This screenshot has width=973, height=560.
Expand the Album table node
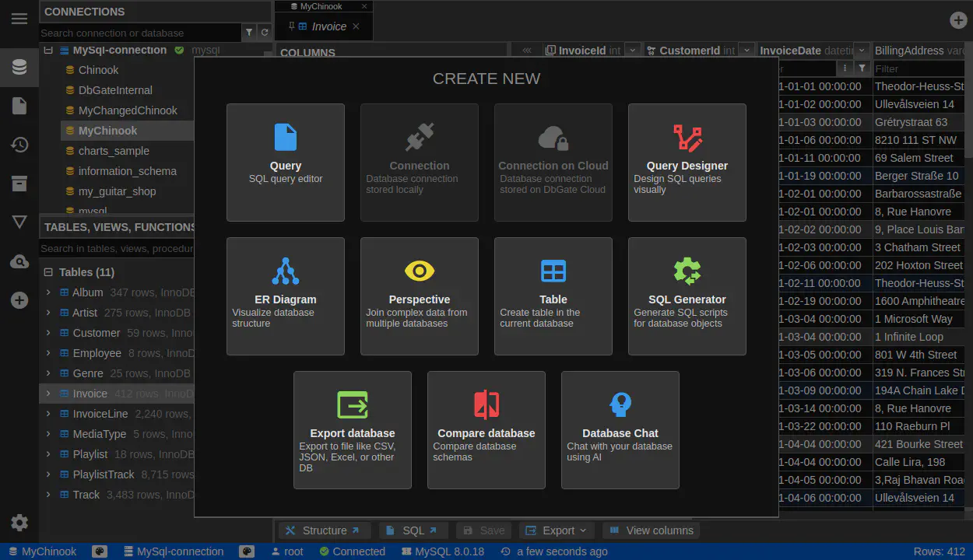(48, 292)
